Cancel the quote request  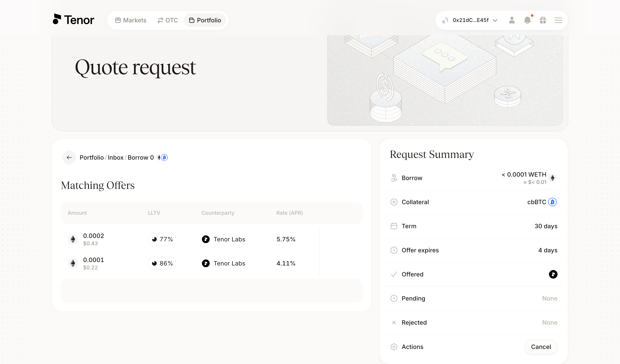click(x=541, y=347)
